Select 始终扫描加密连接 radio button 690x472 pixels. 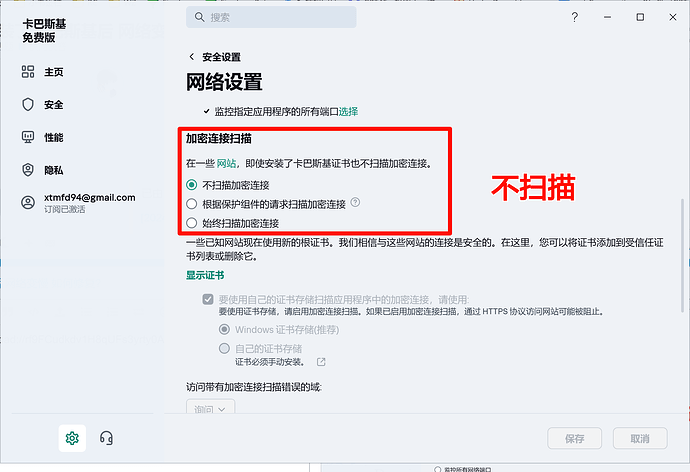[191, 223]
